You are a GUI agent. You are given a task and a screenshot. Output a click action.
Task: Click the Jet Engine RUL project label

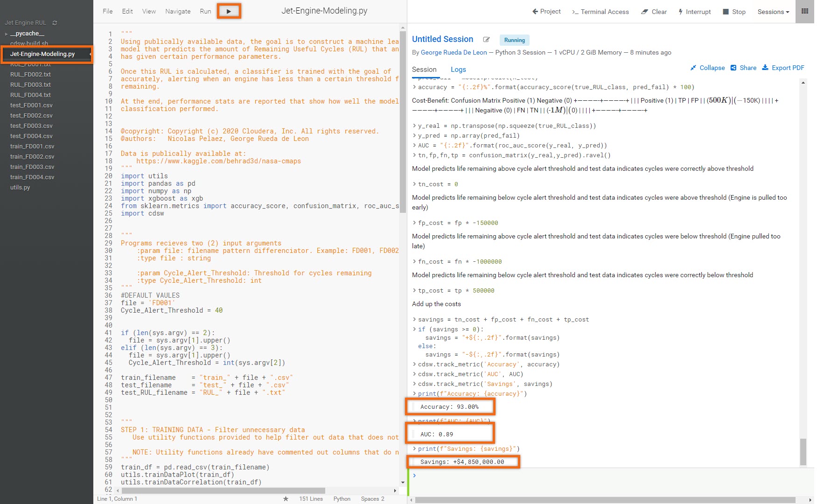[25, 23]
